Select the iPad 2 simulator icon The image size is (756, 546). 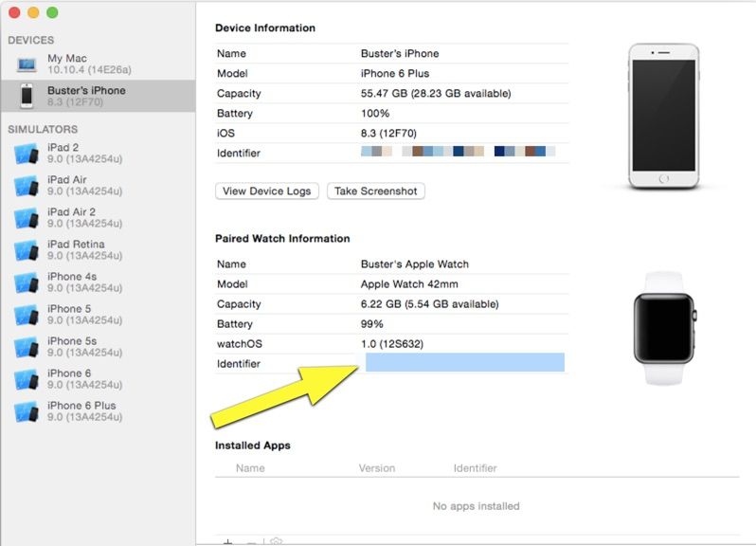[26, 154]
